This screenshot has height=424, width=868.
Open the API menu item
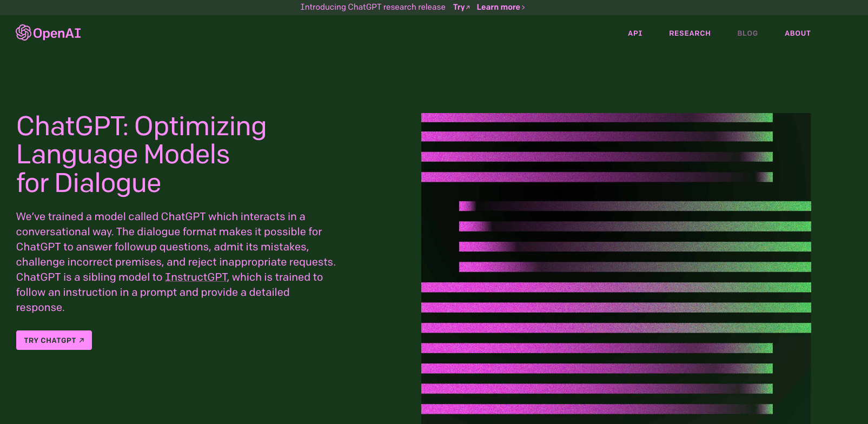[x=635, y=33]
